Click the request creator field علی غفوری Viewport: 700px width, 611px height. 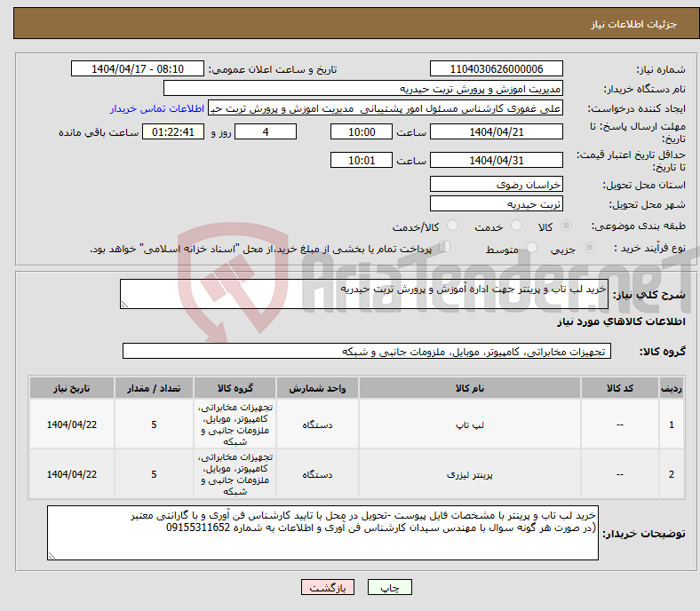click(x=386, y=108)
